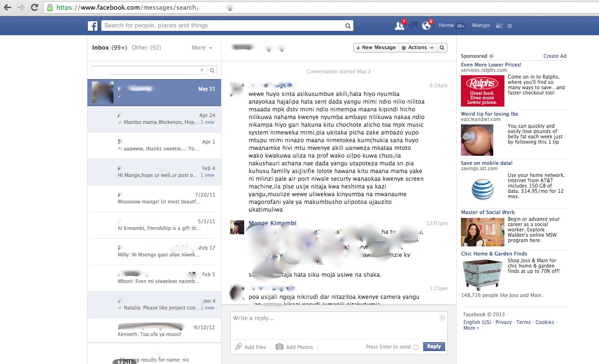
Task: Open the Even More Lower Prices! ad link
Action: coord(491,65)
